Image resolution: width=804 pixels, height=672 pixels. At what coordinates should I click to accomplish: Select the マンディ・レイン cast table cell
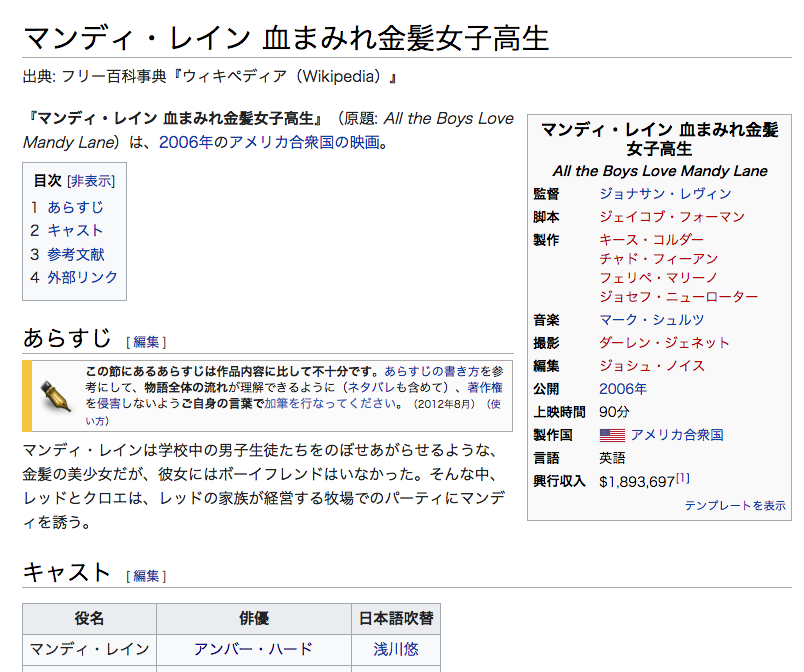click(89, 649)
